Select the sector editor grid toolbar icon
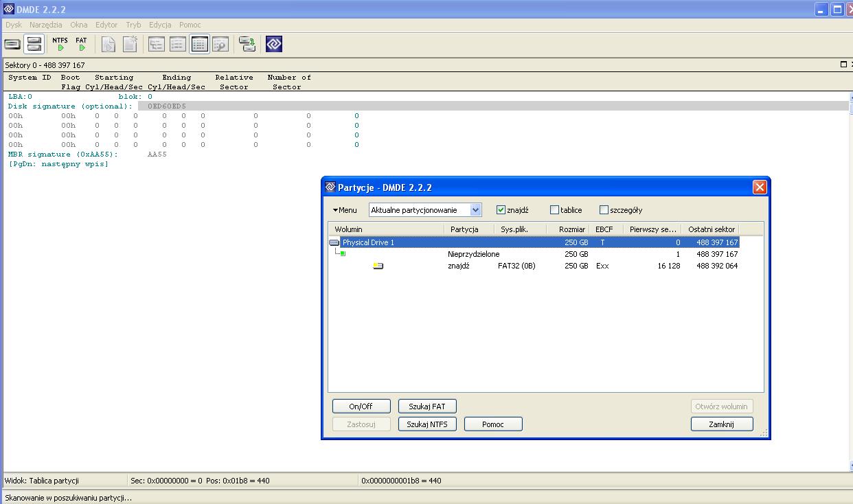 (199, 44)
